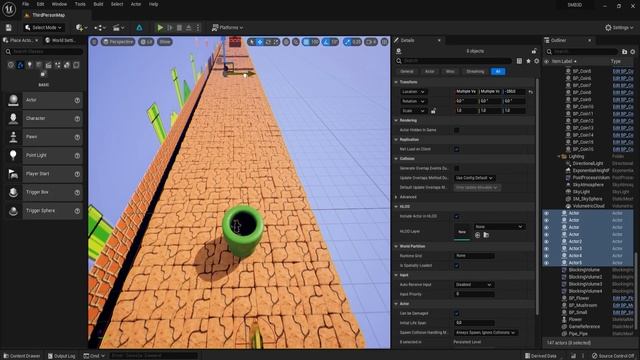The width and height of the screenshot is (640, 360).
Task: Open the camera speed setting
Action: coord(371,42)
